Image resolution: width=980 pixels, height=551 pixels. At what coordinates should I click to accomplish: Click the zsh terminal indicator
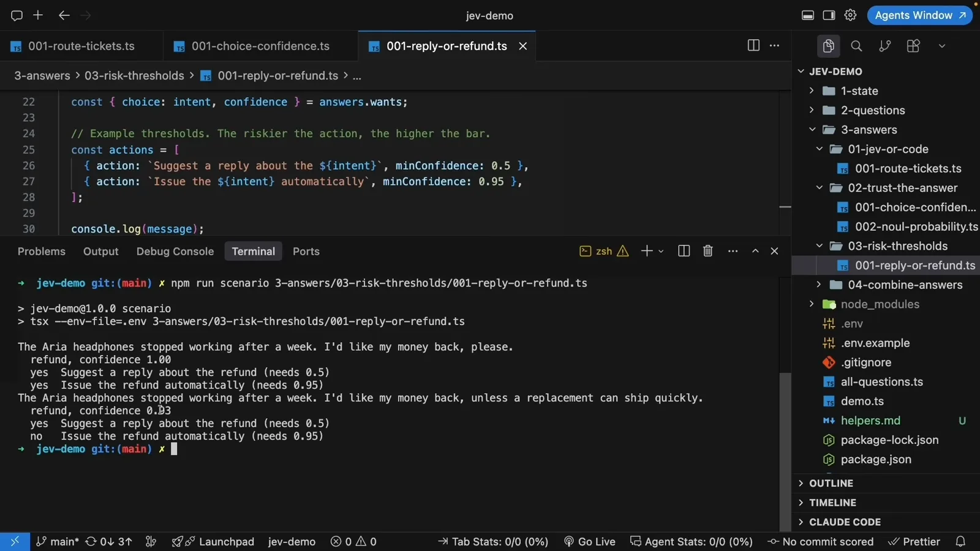click(x=604, y=251)
